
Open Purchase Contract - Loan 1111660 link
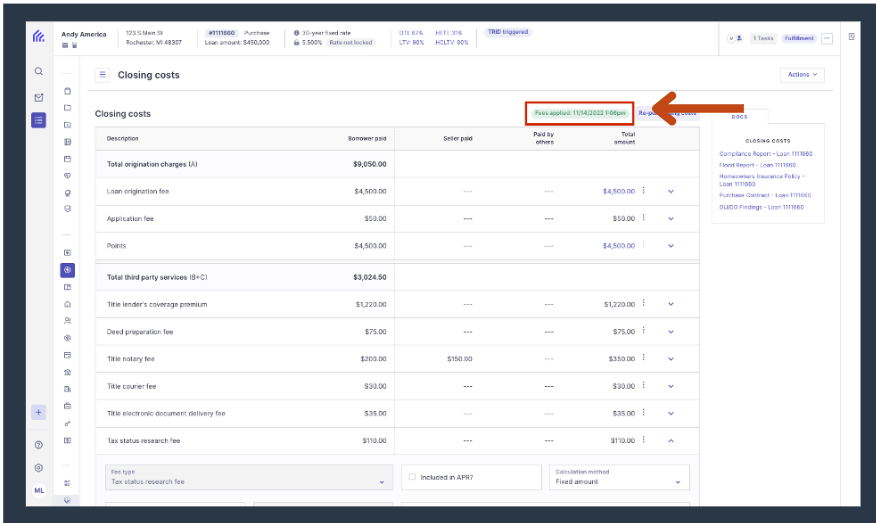tap(765, 196)
